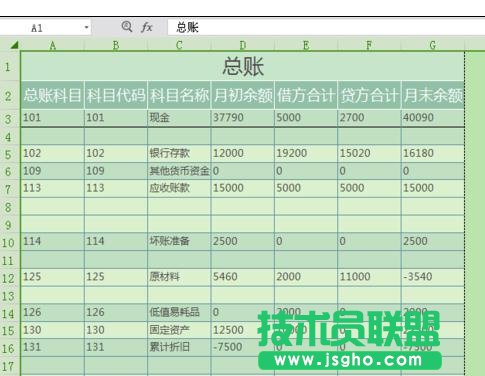The height and width of the screenshot is (376, 485).
Task: Select cell 固定资产
Action: [x=179, y=330]
